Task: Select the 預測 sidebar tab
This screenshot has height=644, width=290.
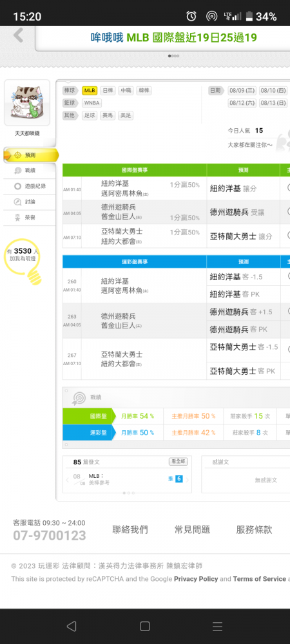Action: coord(30,155)
